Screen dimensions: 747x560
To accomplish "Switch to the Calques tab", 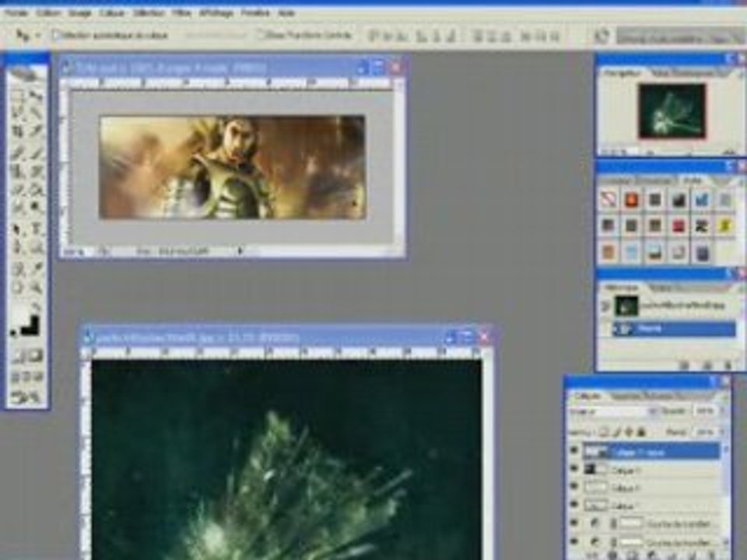I will point(587,396).
